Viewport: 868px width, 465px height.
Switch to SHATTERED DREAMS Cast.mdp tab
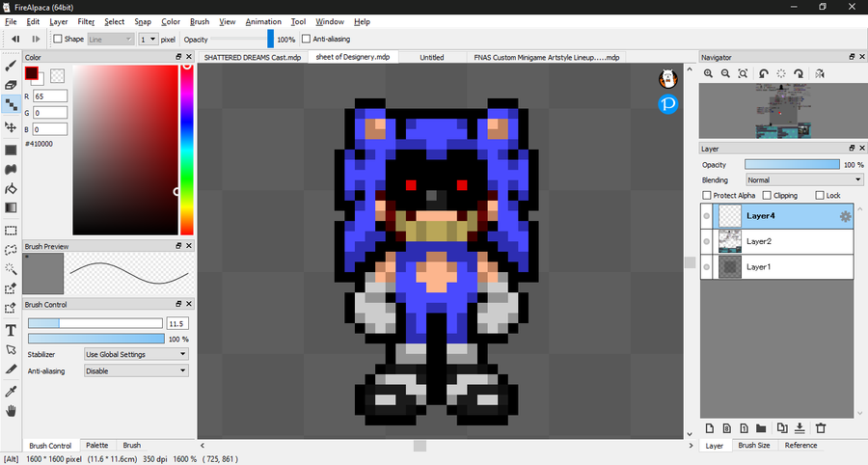click(x=253, y=57)
